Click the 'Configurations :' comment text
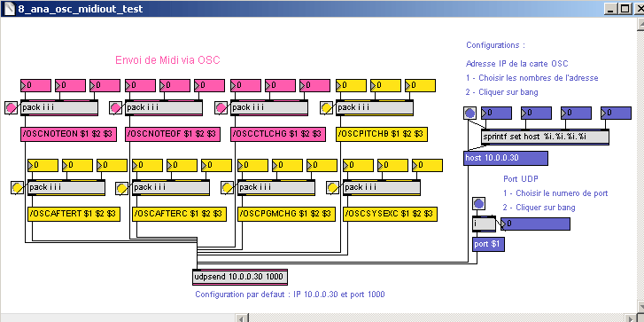Image resolution: width=644 pixels, height=322 pixels. tap(495, 45)
